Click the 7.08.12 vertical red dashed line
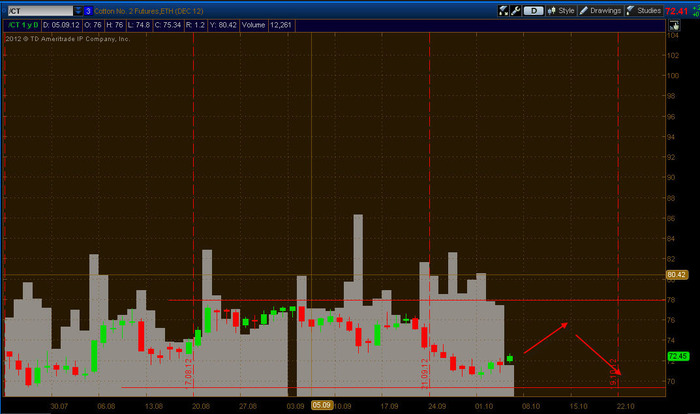Image resolution: width=700 pixels, height=414 pixels. click(193, 214)
